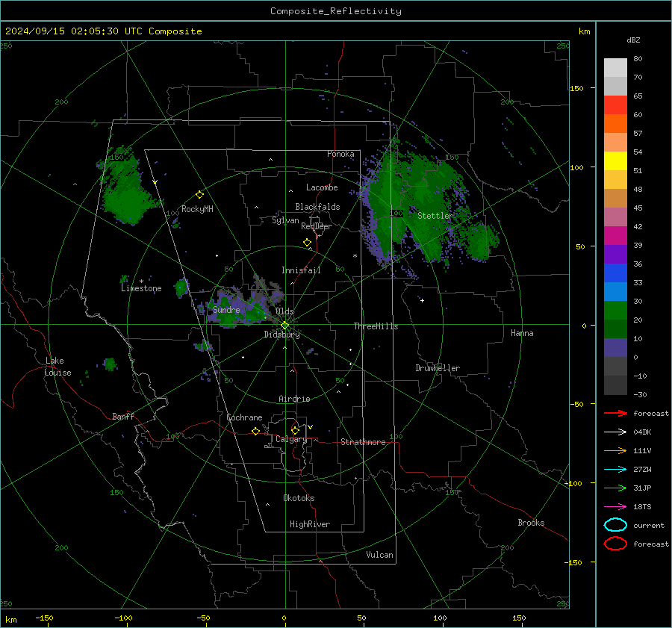Click the white 04DK arrow legend icon
This screenshot has height=628, width=672.
(x=615, y=432)
